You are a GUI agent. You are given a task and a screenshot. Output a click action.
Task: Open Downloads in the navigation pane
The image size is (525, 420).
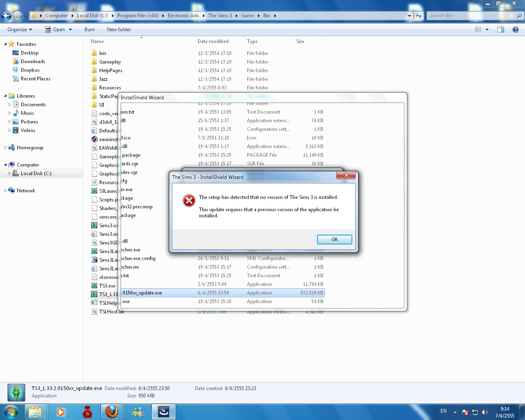click(33, 62)
